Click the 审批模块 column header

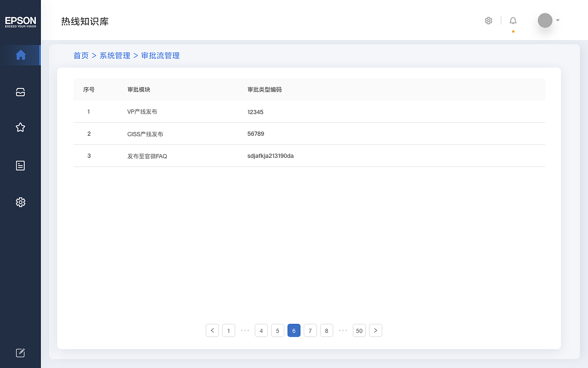(x=139, y=90)
